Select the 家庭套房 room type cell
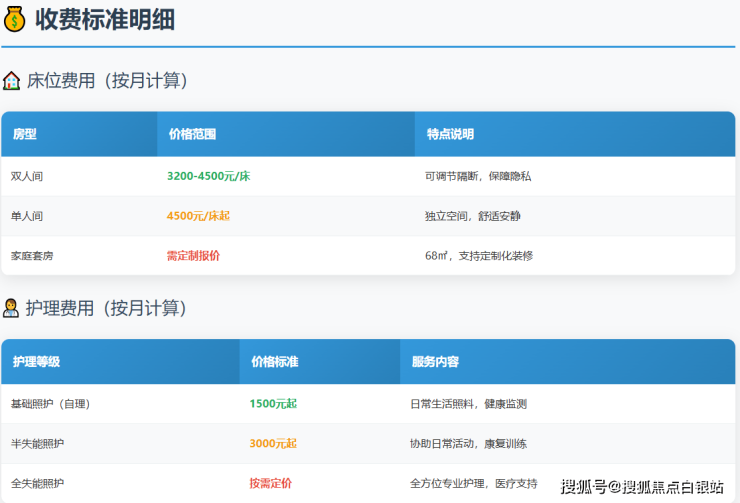This screenshot has width=740, height=503. (x=32, y=256)
